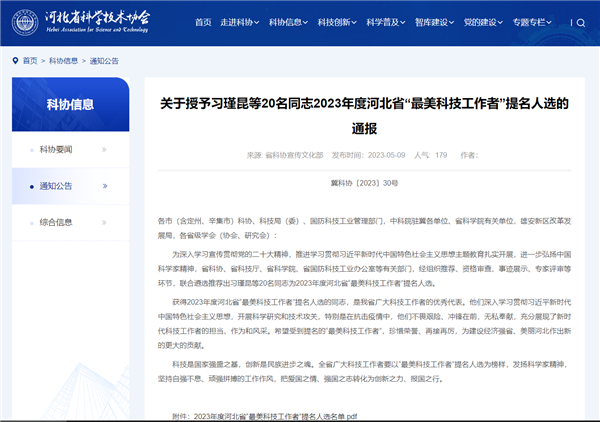Click the double-chevron icon beside 科协要闻

104,150
